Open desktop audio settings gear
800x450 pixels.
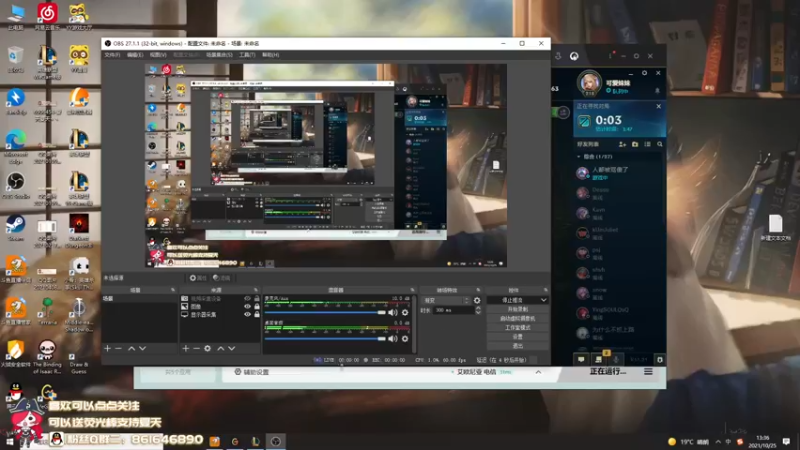point(405,339)
